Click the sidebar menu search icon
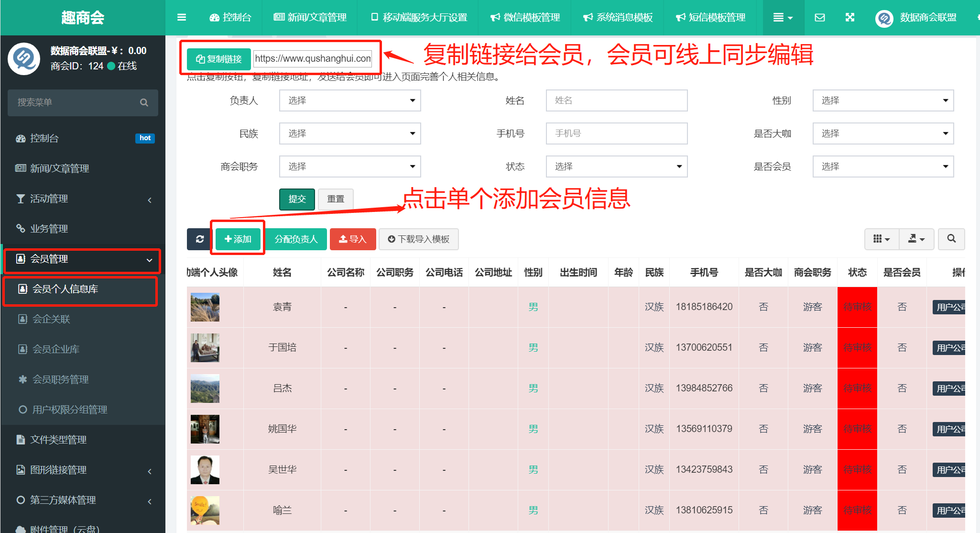The width and height of the screenshot is (980, 533). (x=144, y=102)
